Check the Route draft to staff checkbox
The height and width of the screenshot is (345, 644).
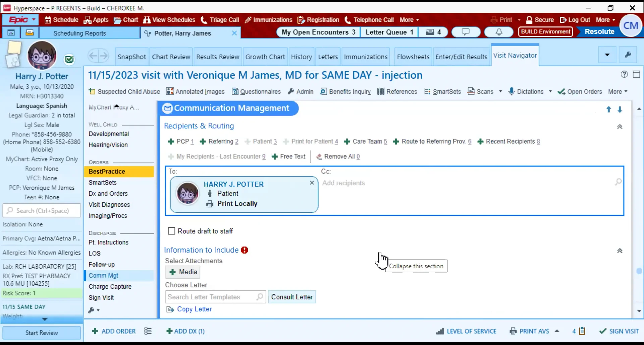pos(171,231)
